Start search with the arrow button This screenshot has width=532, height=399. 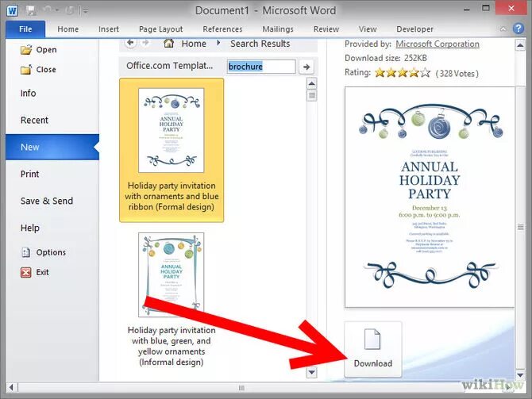(306, 67)
